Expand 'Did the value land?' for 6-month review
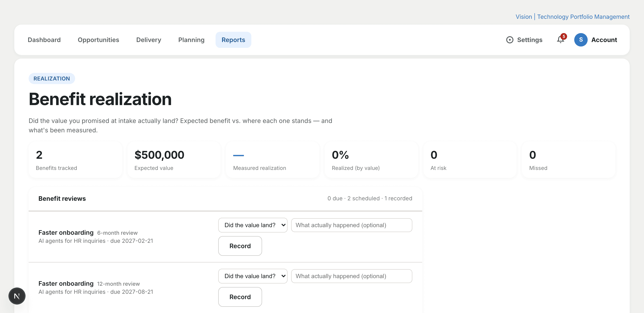This screenshot has height=313, width=644. pos(253,225)
